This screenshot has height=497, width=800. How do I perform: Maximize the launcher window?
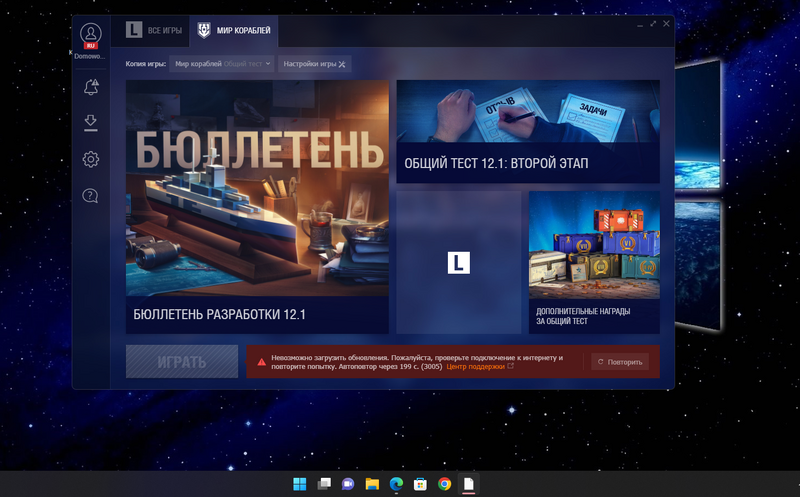tap(653, 24)
